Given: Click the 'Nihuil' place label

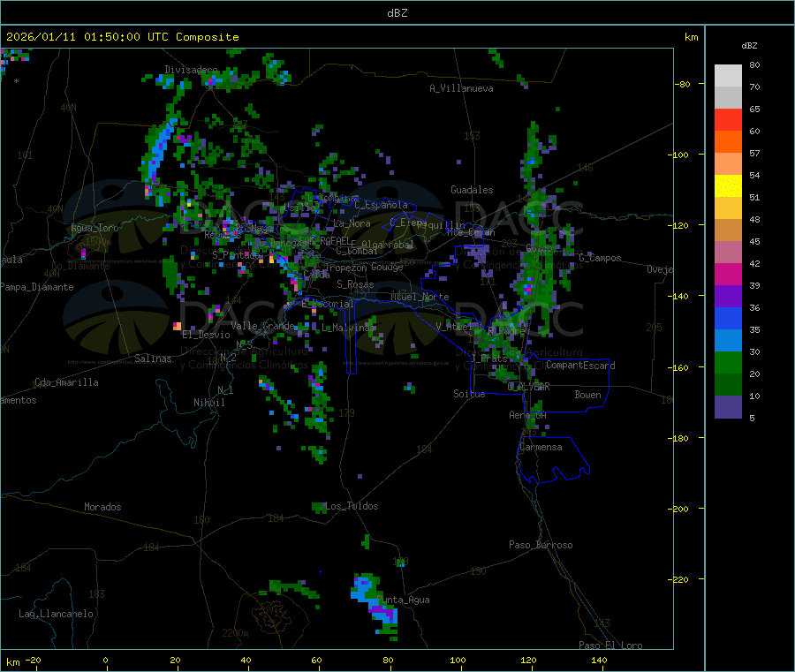Looking at the screenshot, I should 209,403.
